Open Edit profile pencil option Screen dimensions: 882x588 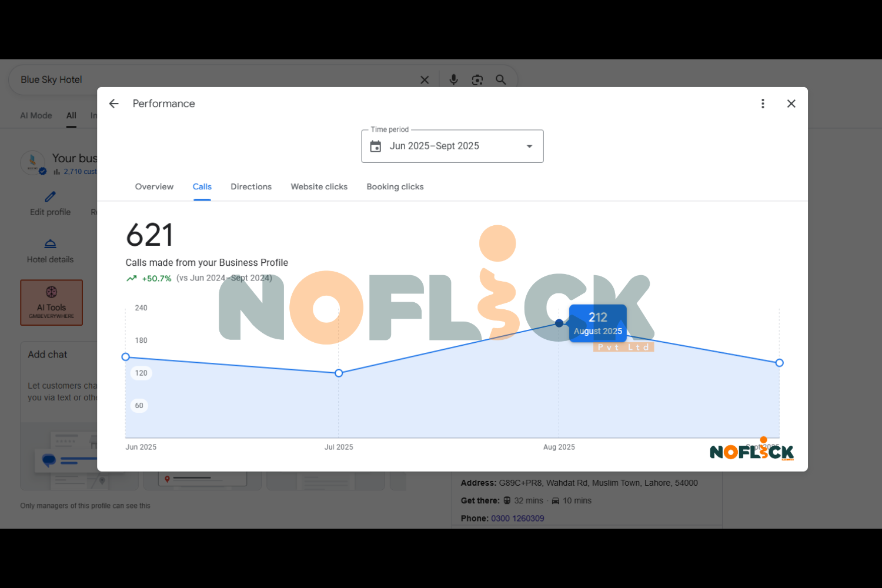51,203
